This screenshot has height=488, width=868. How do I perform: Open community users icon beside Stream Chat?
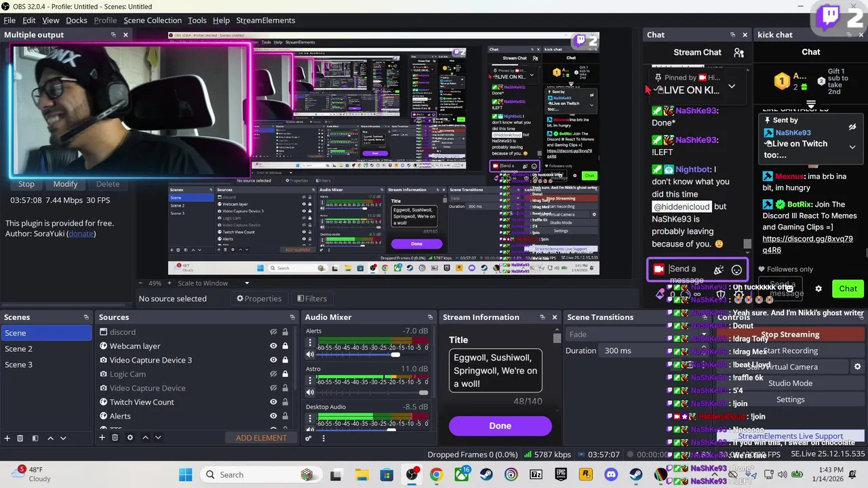click(739, 53)
